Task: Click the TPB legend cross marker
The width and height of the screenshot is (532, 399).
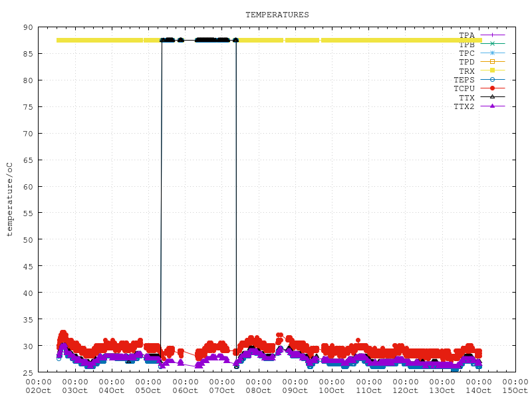Action: (x=492, y=43)
